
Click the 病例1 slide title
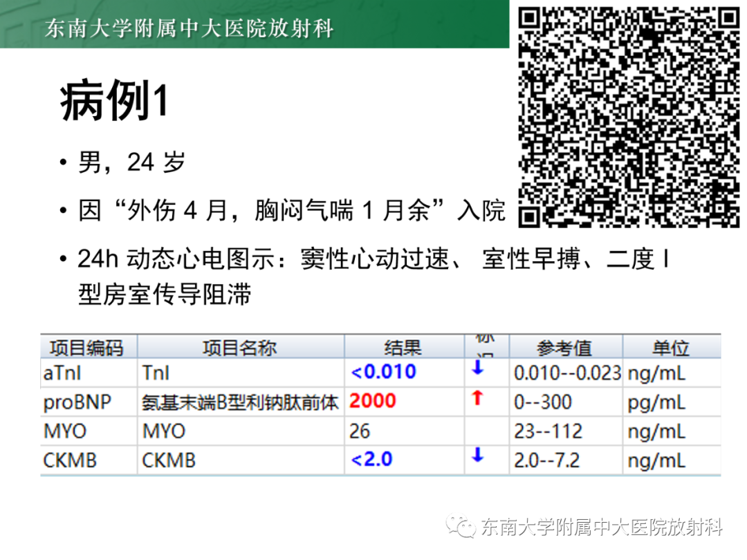pyautogui.click(x=113, y=100)
